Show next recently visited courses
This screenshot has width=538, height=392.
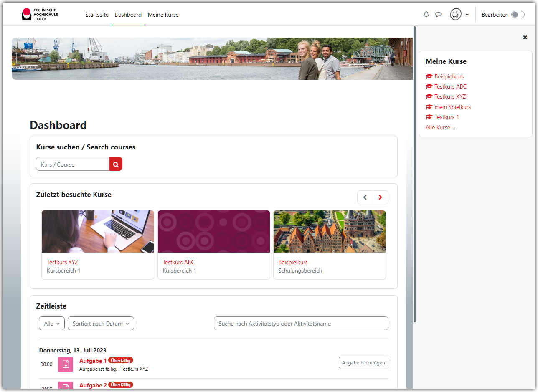pyautogui.click(x=380, y=197)
